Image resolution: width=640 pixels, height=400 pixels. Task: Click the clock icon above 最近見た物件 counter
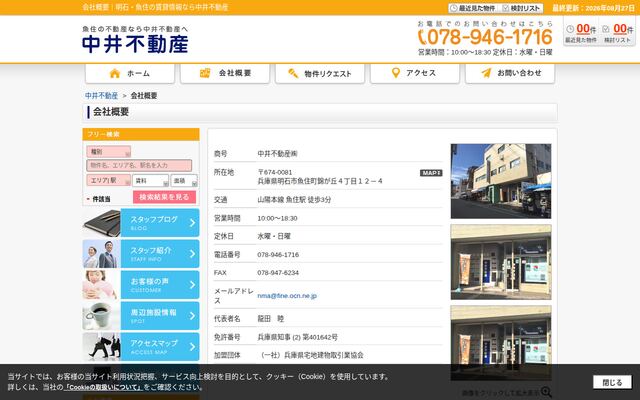tap(570, 29)
